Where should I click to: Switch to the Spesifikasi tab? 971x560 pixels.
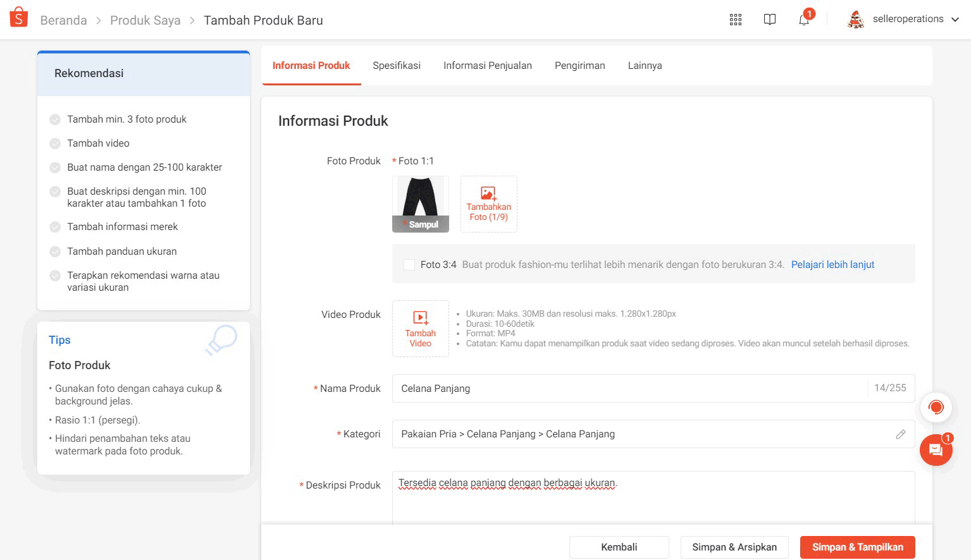[396, 65]
